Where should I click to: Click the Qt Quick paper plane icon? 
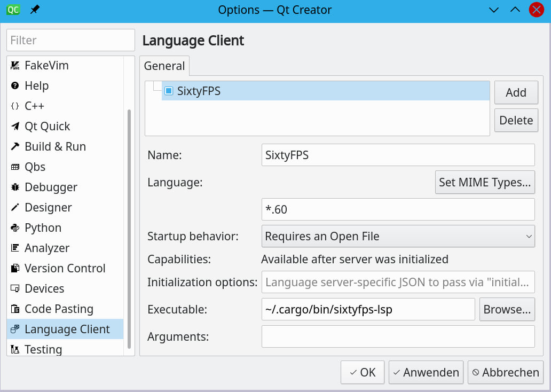15,126
